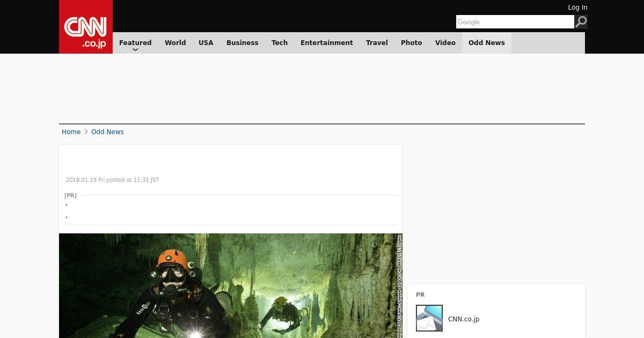
Task: Open the Photo section
Action: pos(412,43)
